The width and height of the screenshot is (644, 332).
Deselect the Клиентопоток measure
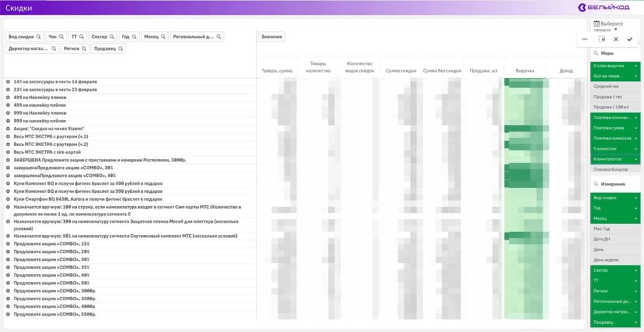click(615, 159)
